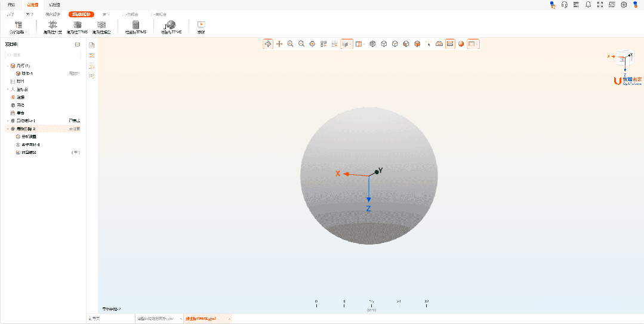Viewport: 644px width, 324px height.
Task: Switch to the 开始 top tab
Action: [x=11, y=4]
